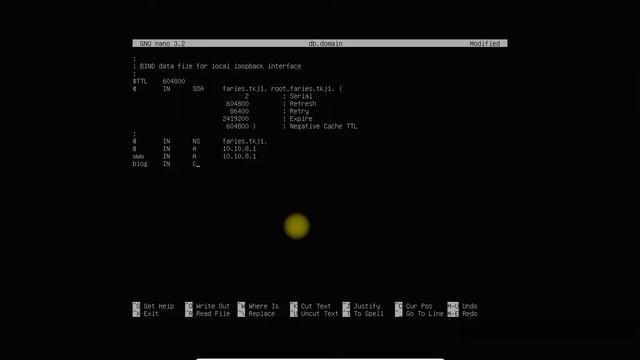
Task: Click faries.tkj1. on the NS line
Action: [244, 141]
